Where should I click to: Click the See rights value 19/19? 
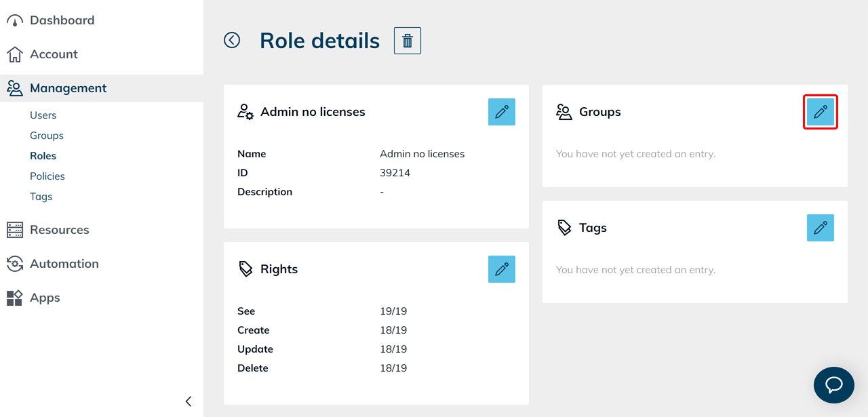[393, 311]
